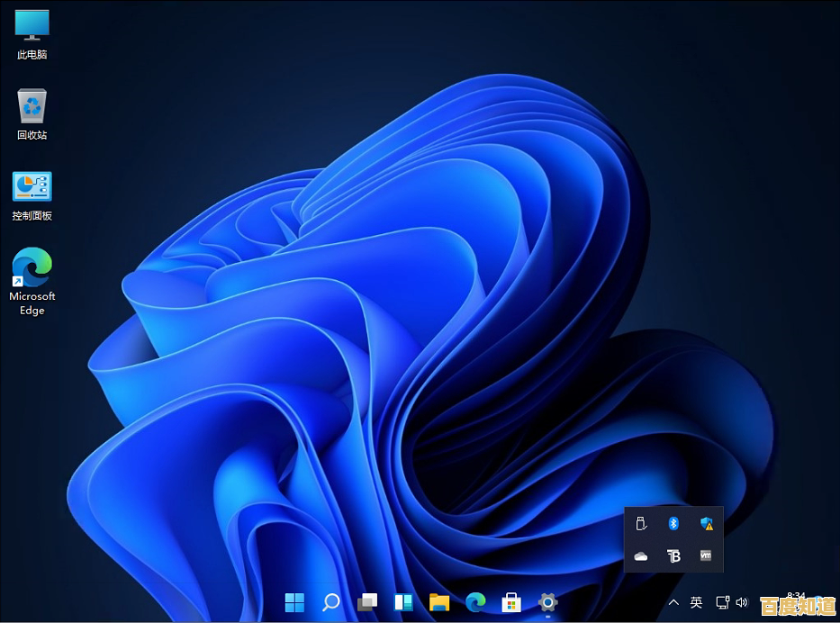This screenshot has width=840, height=623.
Task: Open Windows Security from the tray
Action: (x=707, y=523)
